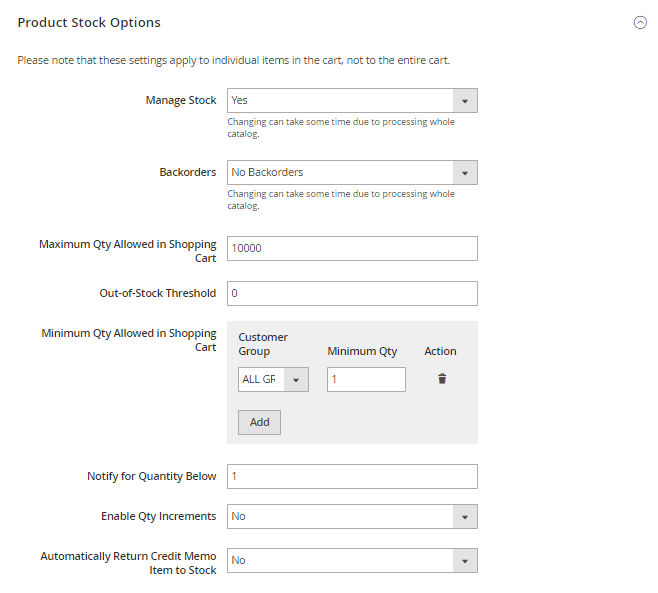The image size is (658, 593).
Task: Open Automatically Return Credit Memo Item dropdown
Action: (x=352, y=561)
